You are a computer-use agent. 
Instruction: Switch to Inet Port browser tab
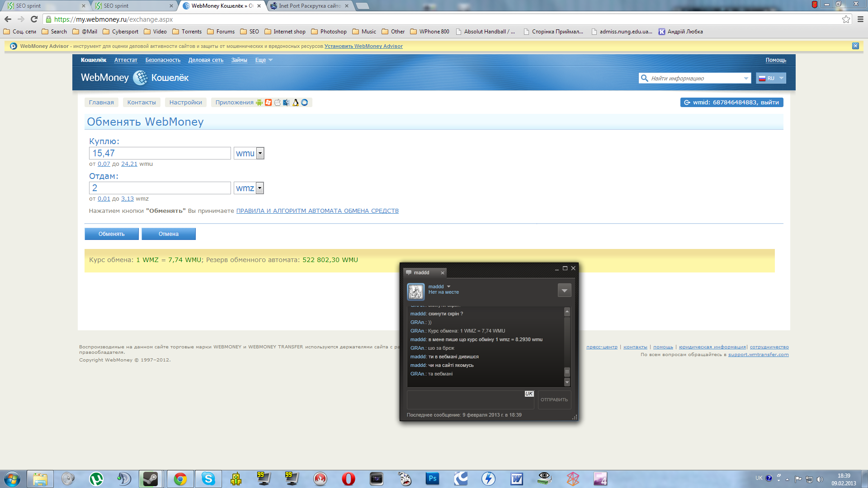(x=309, y=6)
